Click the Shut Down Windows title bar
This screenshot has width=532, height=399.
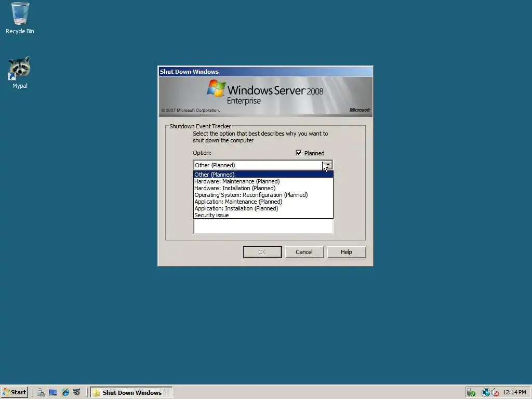click(265, 72)
